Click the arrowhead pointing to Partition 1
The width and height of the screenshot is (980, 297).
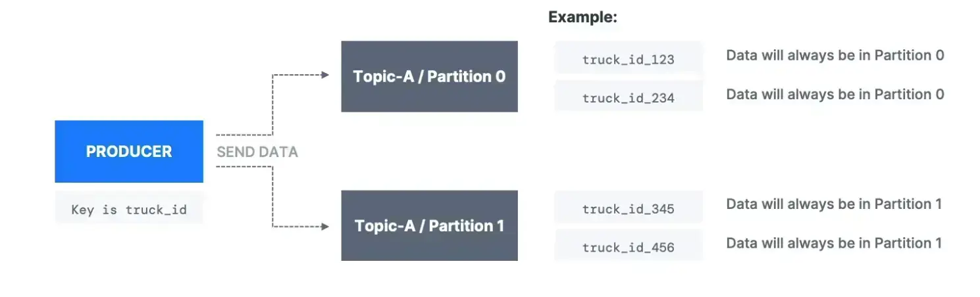pos(324,227)
